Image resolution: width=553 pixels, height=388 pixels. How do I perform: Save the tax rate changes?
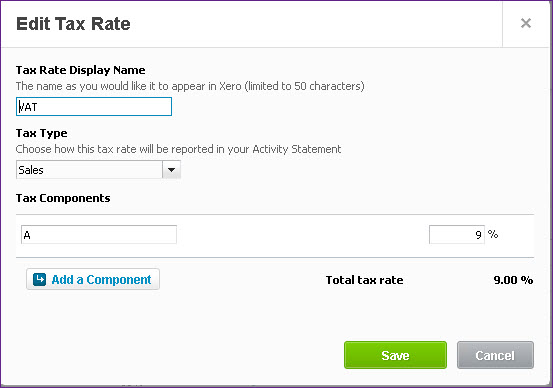pos(395,355)
